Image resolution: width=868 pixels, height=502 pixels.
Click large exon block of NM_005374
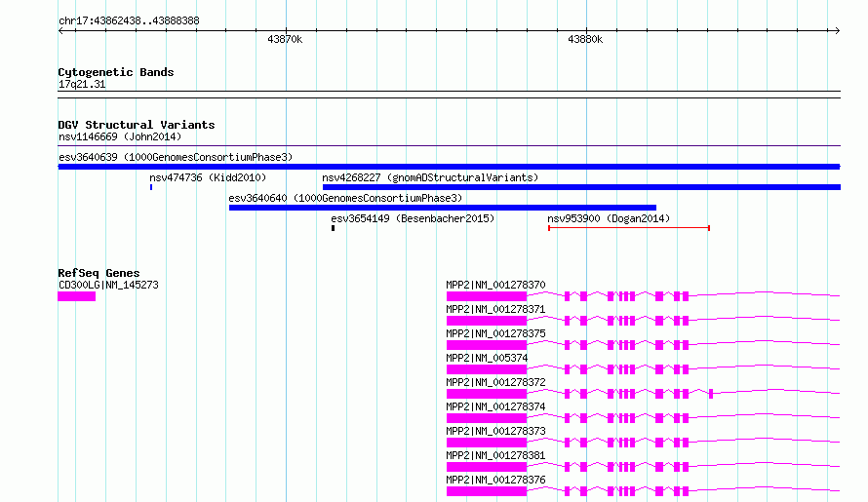click(x=487, y=369)
